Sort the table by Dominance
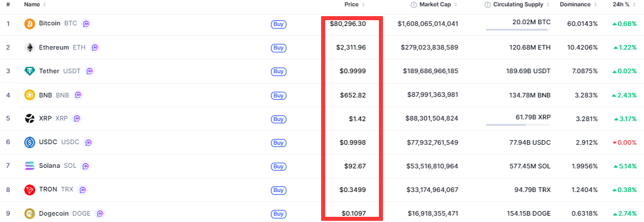This screenshot has height=222, width=644. (578, 5)
